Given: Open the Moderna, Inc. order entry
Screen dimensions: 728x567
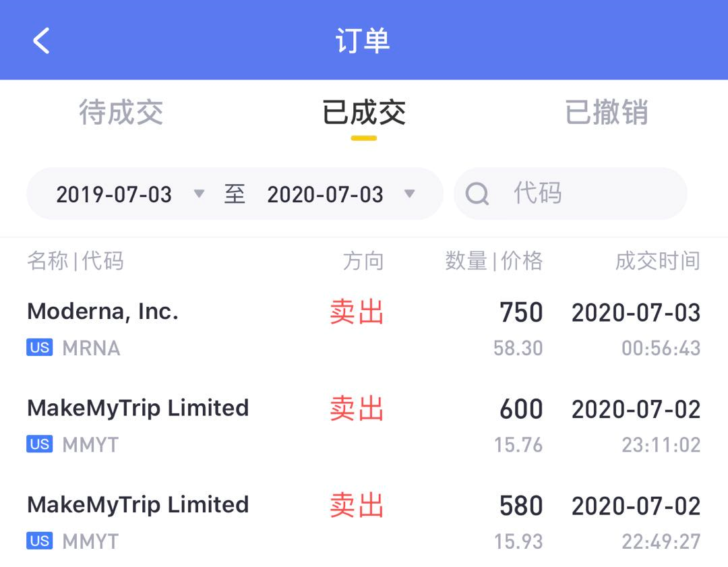Looking at the screenshot, I should tap(364, 329).
